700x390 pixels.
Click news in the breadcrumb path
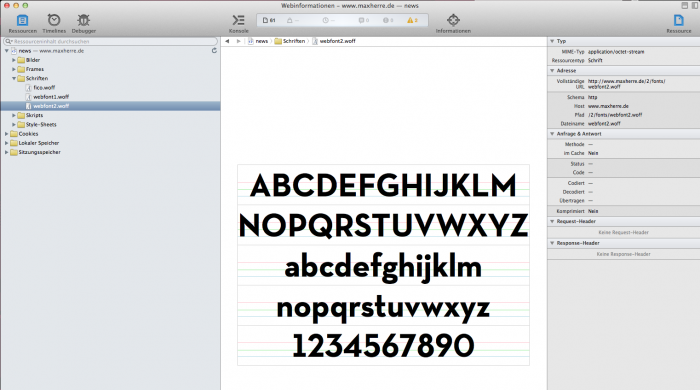coord(262,41)
